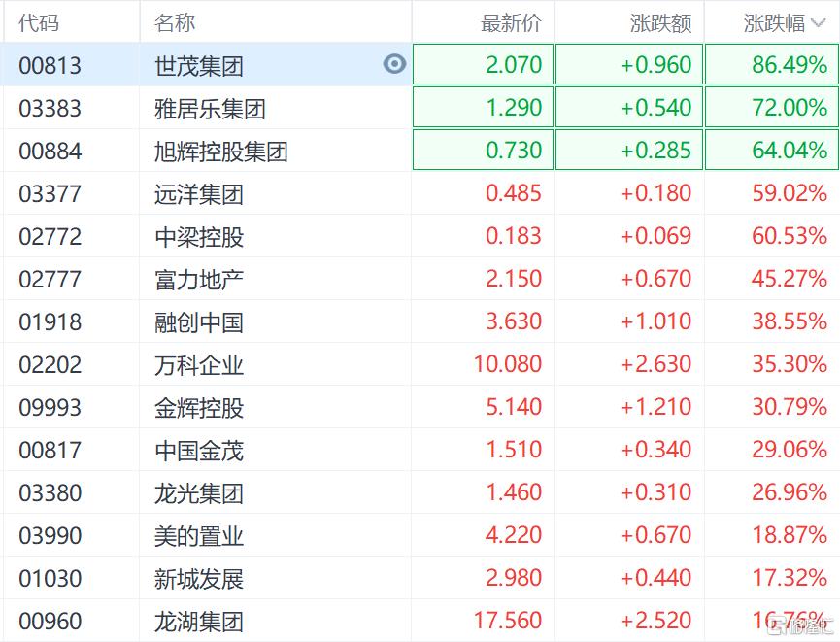This screenshot has height=642, width=840.
Task: Open 中梁控股 stock details
Action: click(x=199, y=236)
